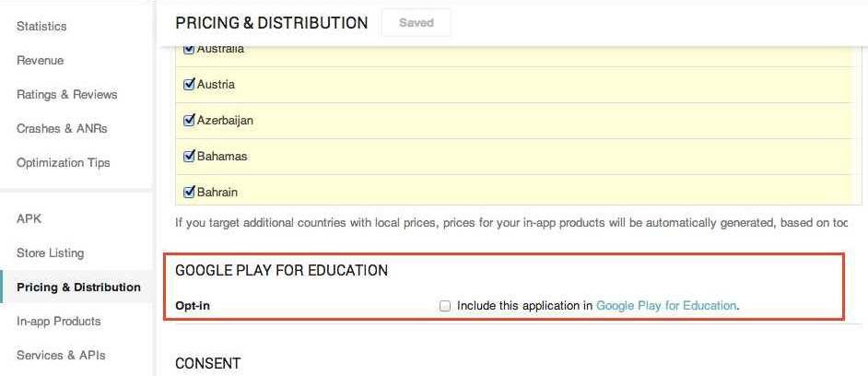Open Services & APIs section
Screen dimensions: 868x376
tap(61, 355)
